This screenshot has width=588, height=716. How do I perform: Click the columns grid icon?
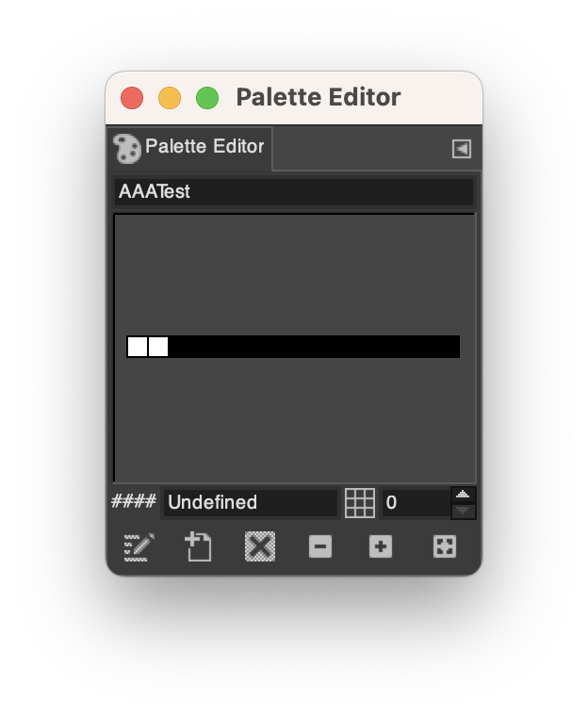coord(360,503)
